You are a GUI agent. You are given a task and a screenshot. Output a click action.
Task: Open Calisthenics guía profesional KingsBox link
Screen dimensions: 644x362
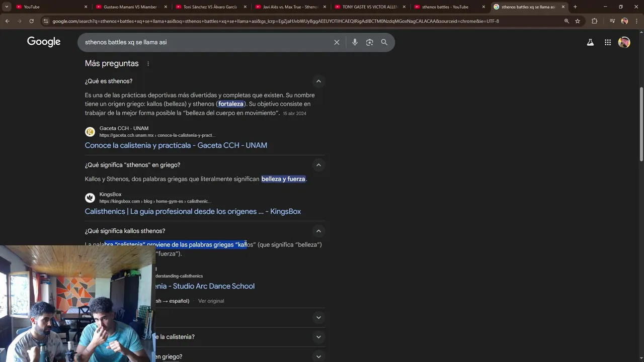click(x=193, y=211)
